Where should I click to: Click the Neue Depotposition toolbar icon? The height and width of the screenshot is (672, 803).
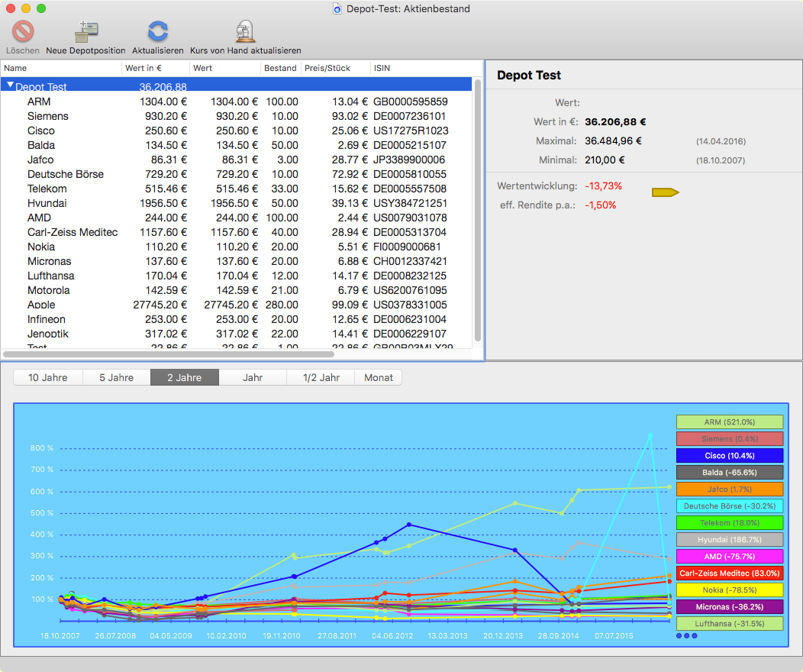point(85,32)
